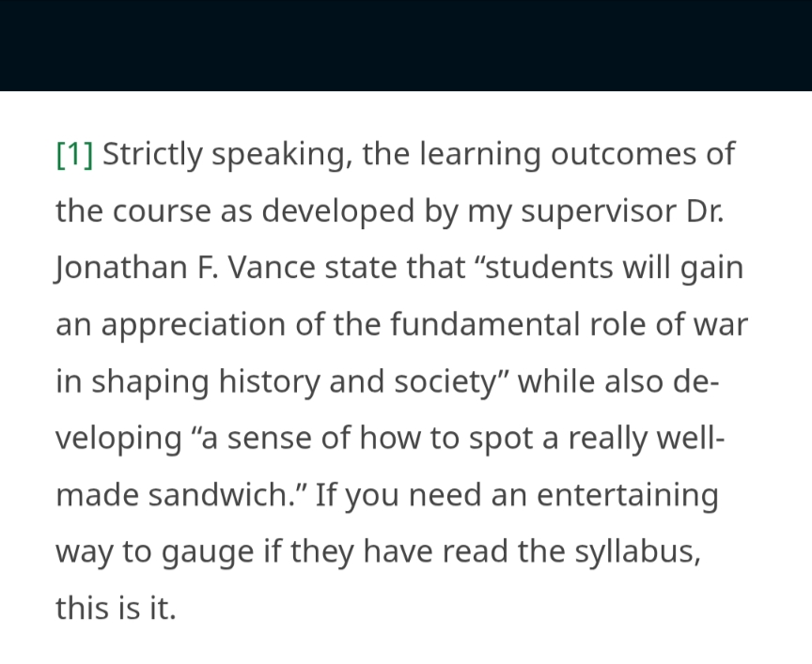Click the abbreviation "Dr." ending line two
The width and height of the screenshot is (812, 664).
pyautogui.click(x=705, y=211)
